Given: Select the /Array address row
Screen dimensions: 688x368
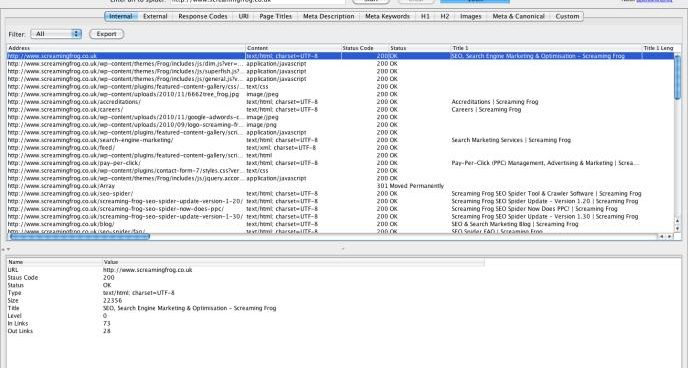Looking at the screenshot, I should pyautogui.click(x=61, y=186).
